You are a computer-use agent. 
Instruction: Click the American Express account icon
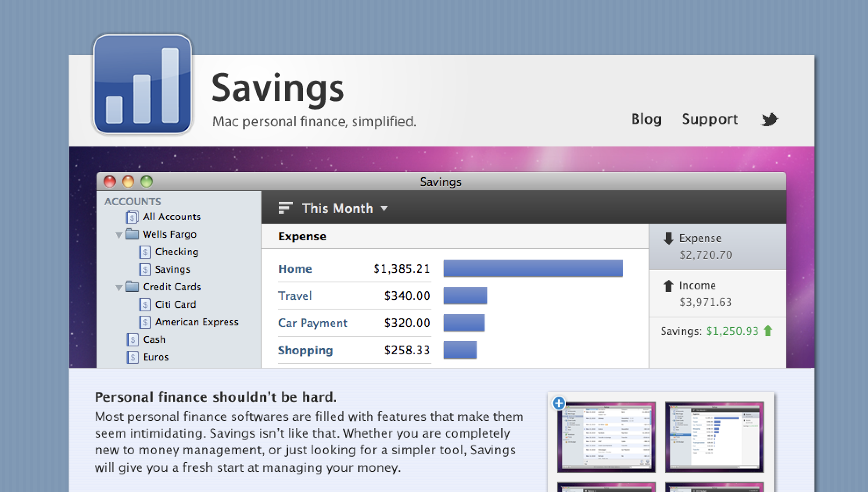pyautogui.click(x=145, y=322)
